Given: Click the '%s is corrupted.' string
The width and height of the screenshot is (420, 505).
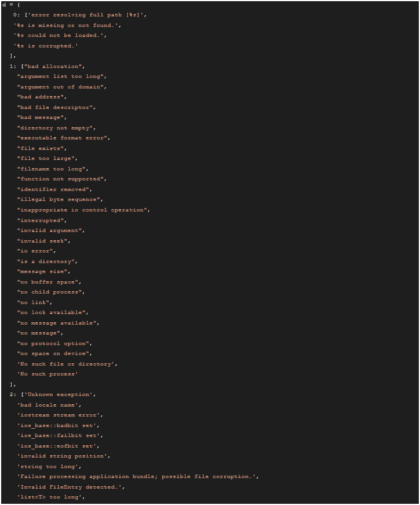Looking at the screenshot, I should [46, 46].
